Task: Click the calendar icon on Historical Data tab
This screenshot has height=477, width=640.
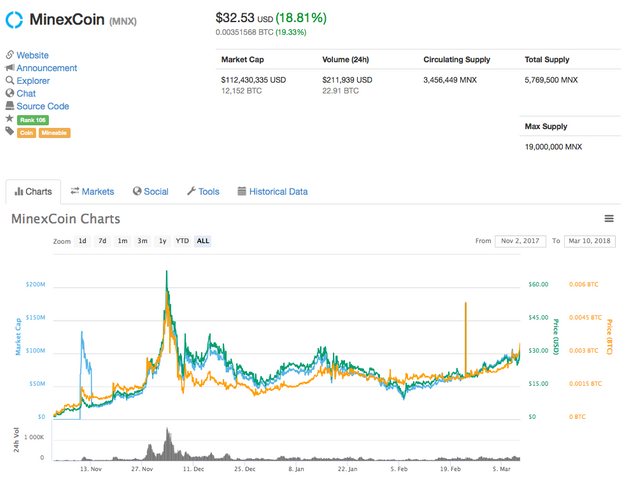Action: point(242,191)
